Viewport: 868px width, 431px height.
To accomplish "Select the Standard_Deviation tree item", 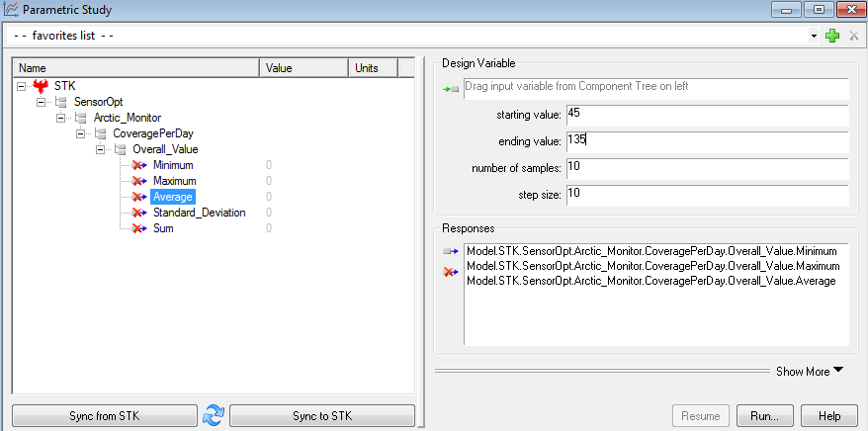I will (x=199, y=213).
